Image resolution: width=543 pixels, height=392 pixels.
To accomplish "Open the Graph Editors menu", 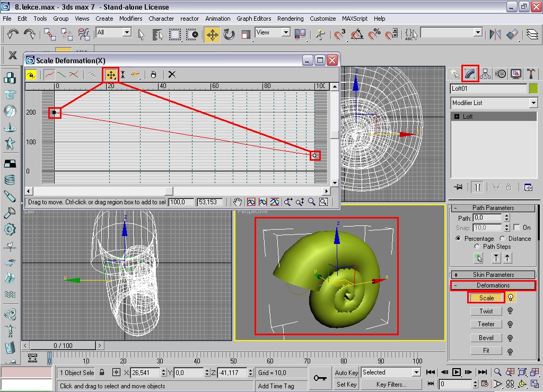I will pos(254,19).
